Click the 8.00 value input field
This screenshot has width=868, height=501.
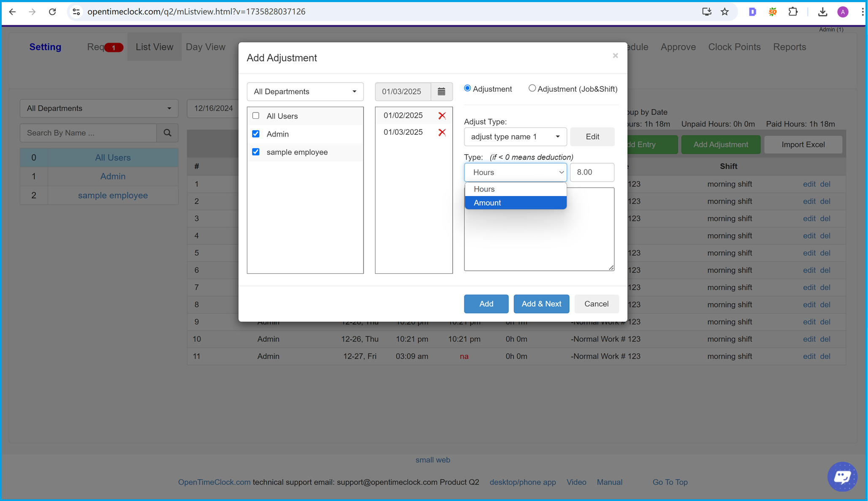(x=592, y=172)
